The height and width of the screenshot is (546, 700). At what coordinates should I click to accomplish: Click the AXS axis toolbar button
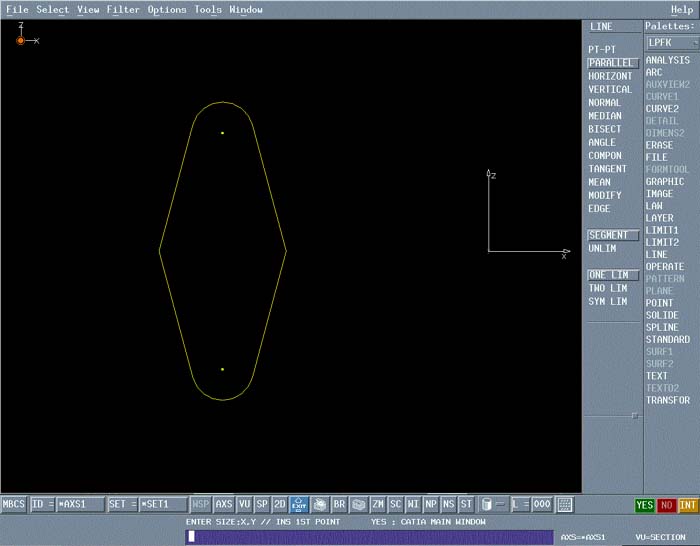point(224,505)
